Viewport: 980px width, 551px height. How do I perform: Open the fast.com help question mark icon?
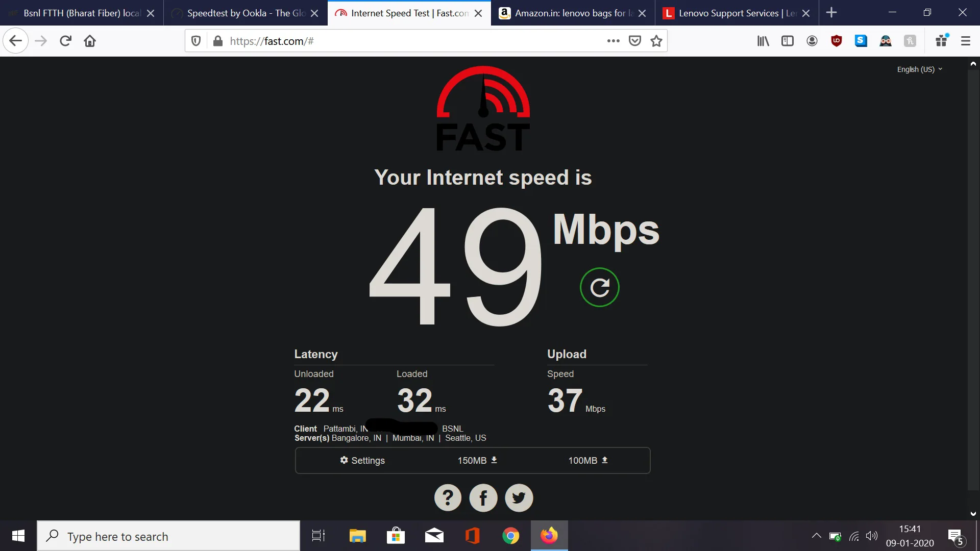448,497
